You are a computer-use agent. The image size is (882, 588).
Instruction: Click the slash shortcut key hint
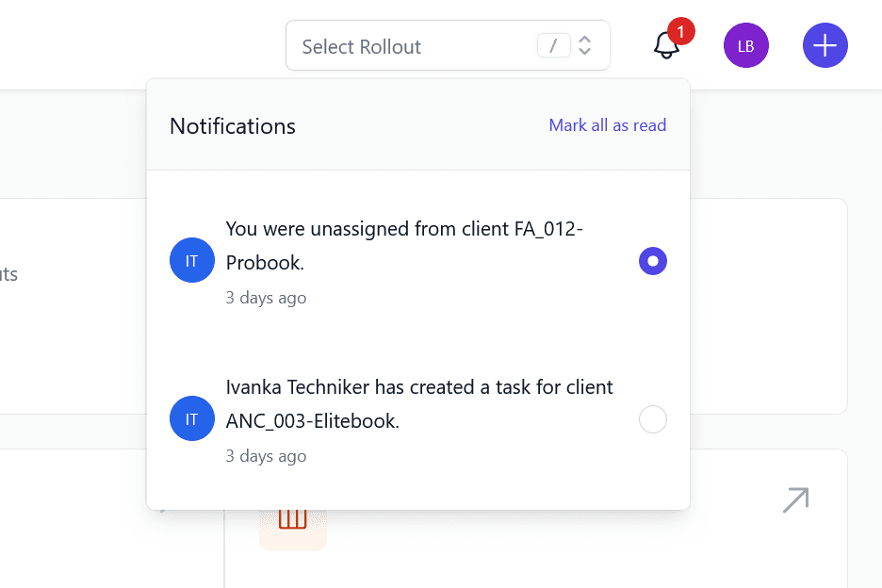coord(554,45)
